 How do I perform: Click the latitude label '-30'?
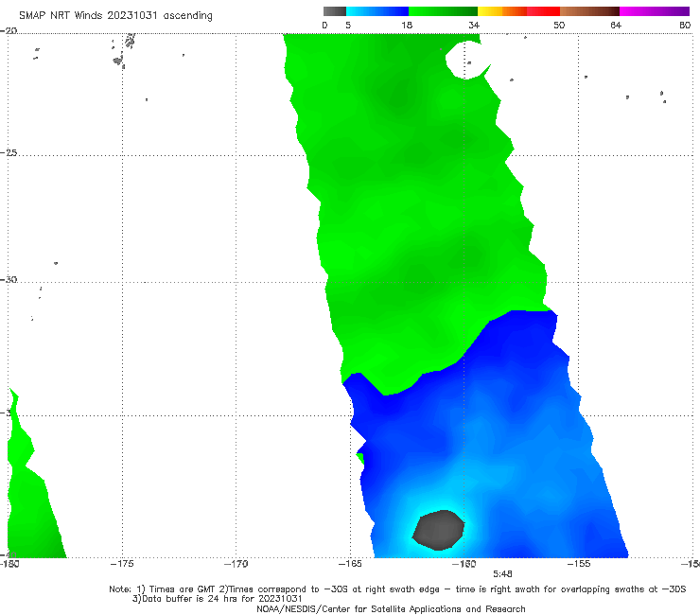(x=9, y=279)
